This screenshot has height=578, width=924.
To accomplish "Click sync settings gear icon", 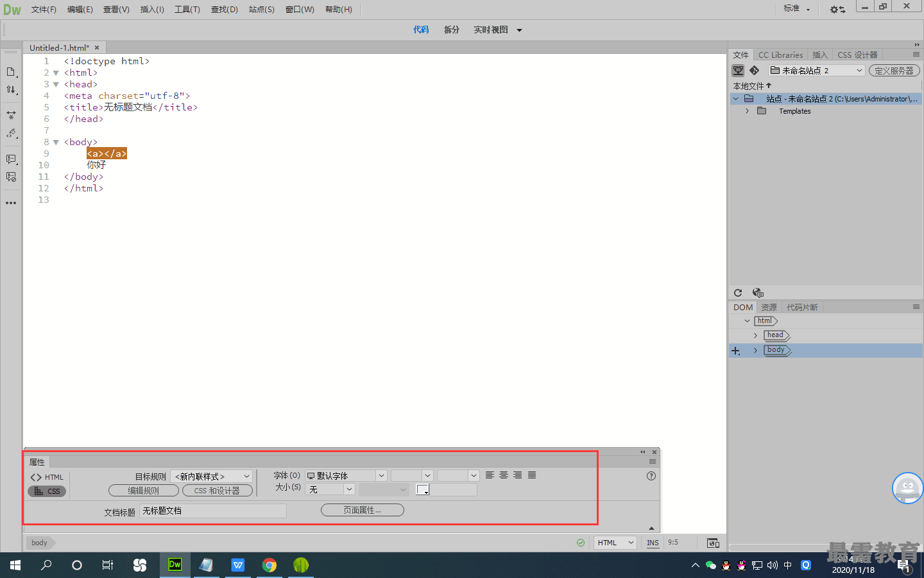I will 837,10.
